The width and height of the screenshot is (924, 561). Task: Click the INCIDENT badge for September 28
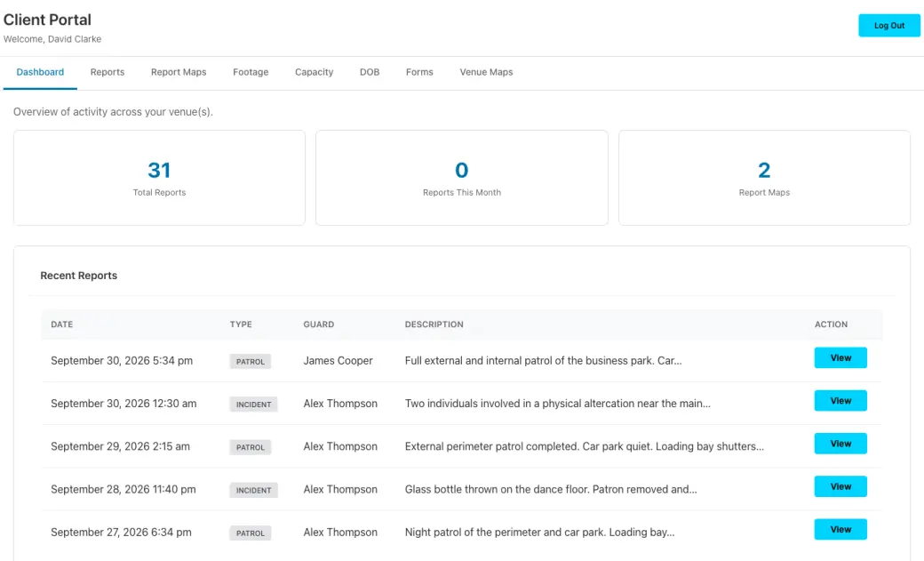point(253,490)
